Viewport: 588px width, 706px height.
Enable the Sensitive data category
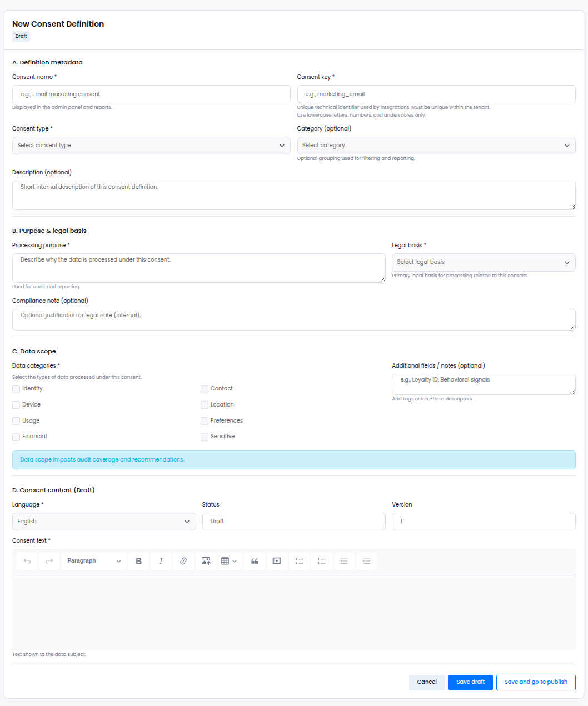tap(205, 437)
